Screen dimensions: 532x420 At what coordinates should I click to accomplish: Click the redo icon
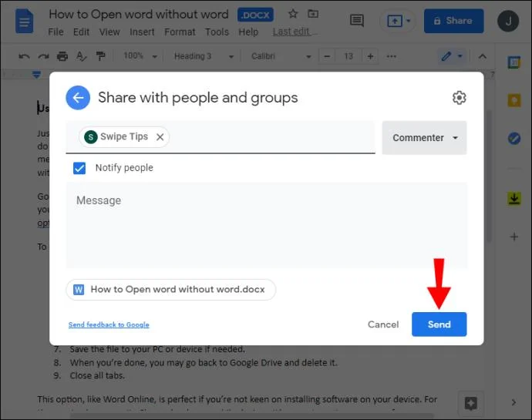click(x=43, y=56)
